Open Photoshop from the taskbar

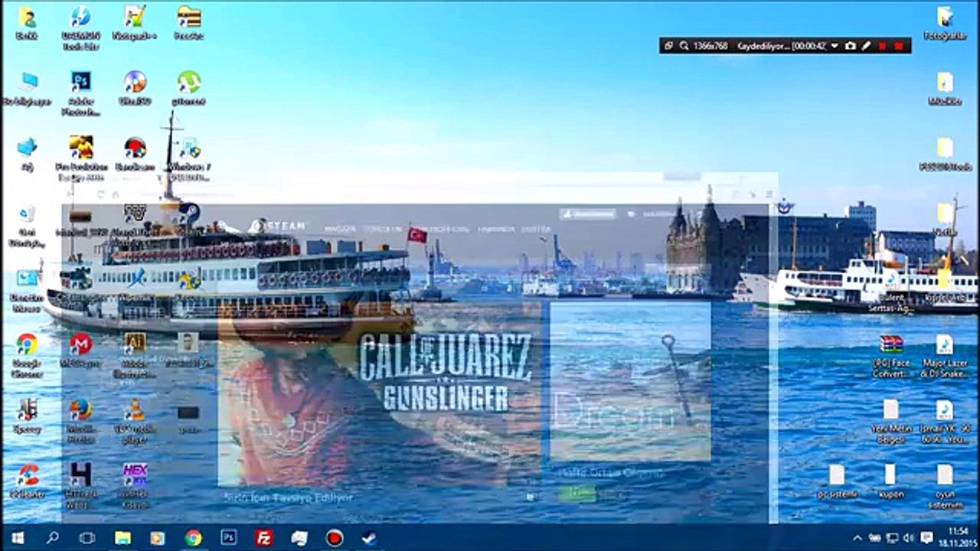tap(228, 537)
